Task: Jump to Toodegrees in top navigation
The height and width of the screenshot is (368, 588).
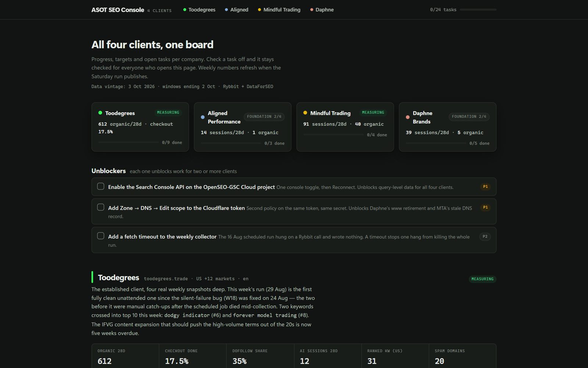Action: (199, 10)
